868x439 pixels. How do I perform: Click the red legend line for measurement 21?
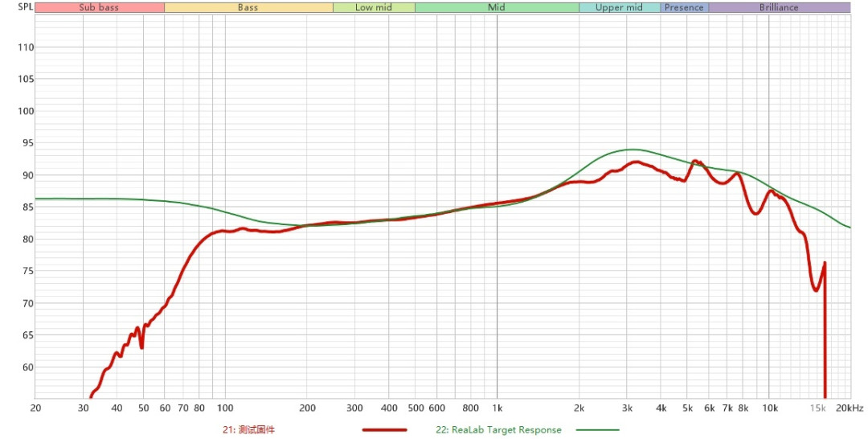[x=385, y=430]
